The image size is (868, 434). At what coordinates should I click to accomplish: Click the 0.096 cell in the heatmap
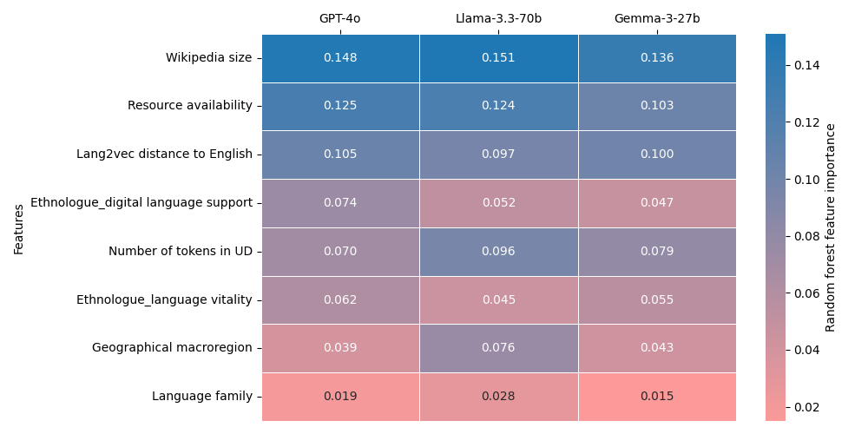(498, 252)
